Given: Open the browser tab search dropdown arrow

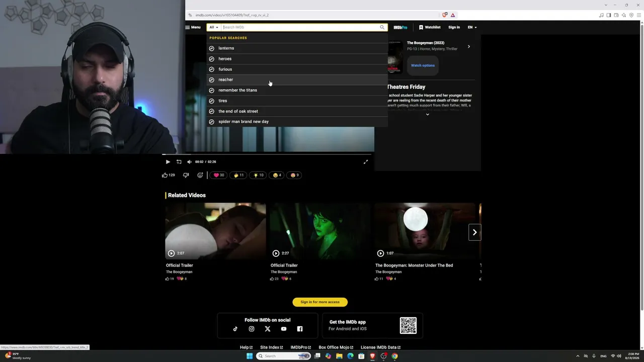Looking at the screenshot, I should click(606, 5).
